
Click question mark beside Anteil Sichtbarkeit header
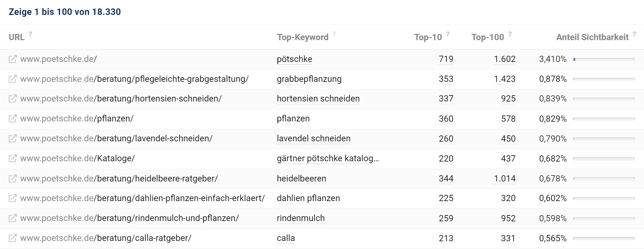(x=634, y=34)
